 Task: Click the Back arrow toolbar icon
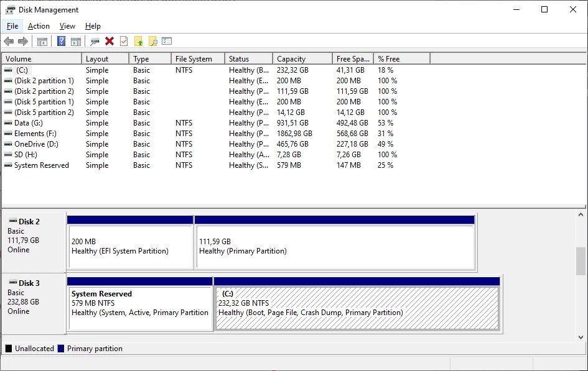9,41
